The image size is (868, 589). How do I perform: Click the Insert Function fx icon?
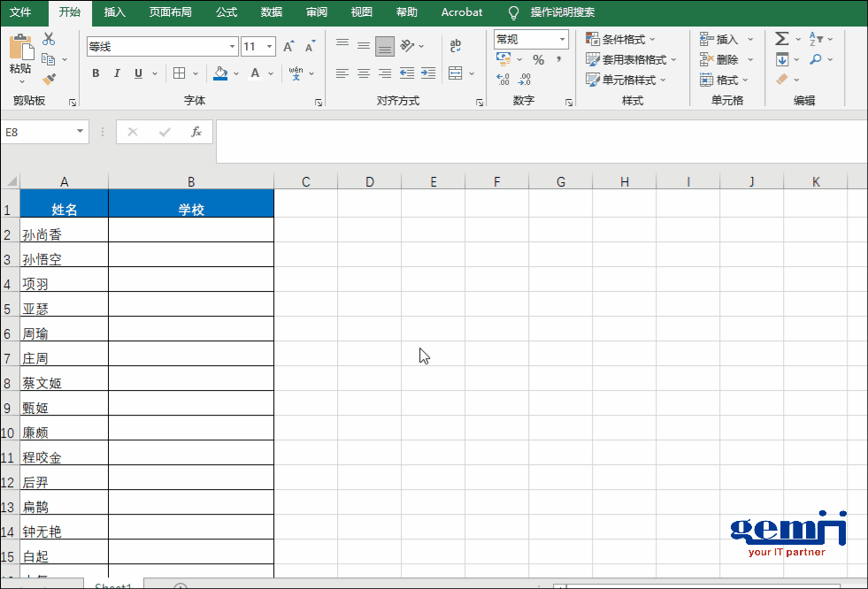pyautogui.click(x=196, y=132)
